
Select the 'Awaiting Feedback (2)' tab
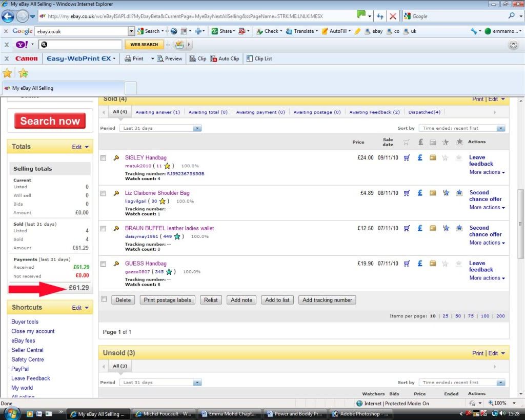(374, 112)
